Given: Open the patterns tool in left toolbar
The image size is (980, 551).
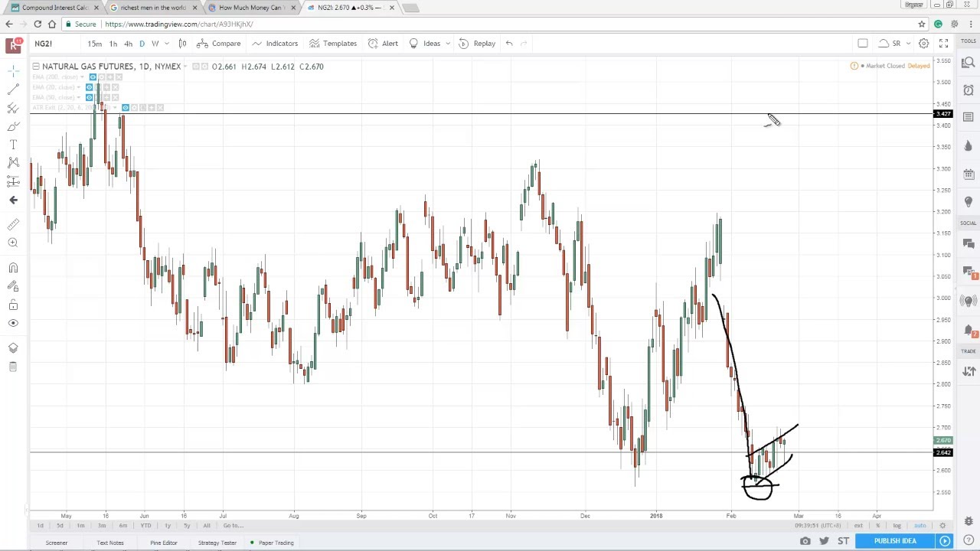Looking at the screenshot, I should [x=13, y=162].
